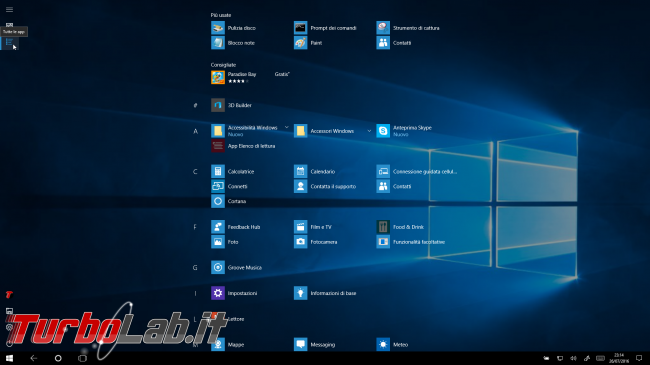Launch the Connetti app
Screen dimensions: 650x365
[x=229, y=186]
